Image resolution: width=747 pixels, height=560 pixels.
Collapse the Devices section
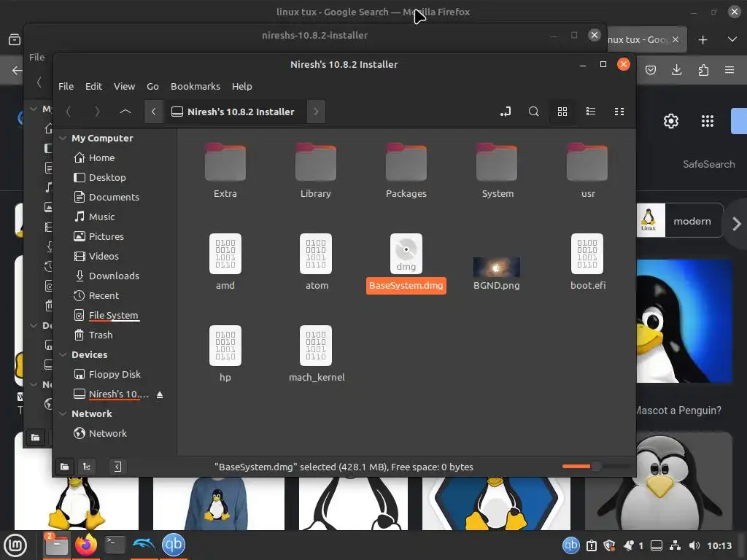[63, 355]
